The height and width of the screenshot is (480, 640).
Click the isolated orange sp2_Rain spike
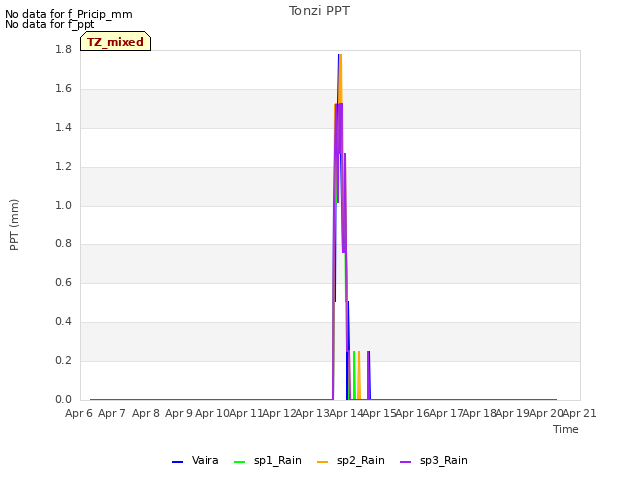coord(359,375)
